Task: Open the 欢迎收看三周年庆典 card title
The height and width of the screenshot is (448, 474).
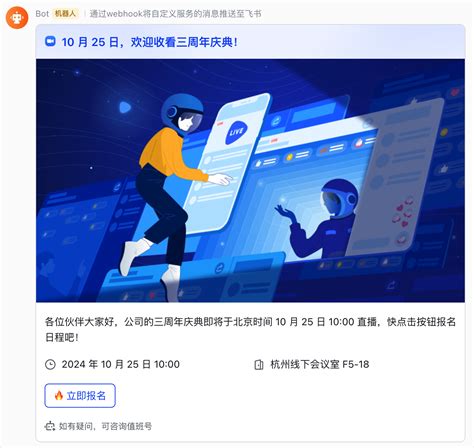Action: [150, 42]
